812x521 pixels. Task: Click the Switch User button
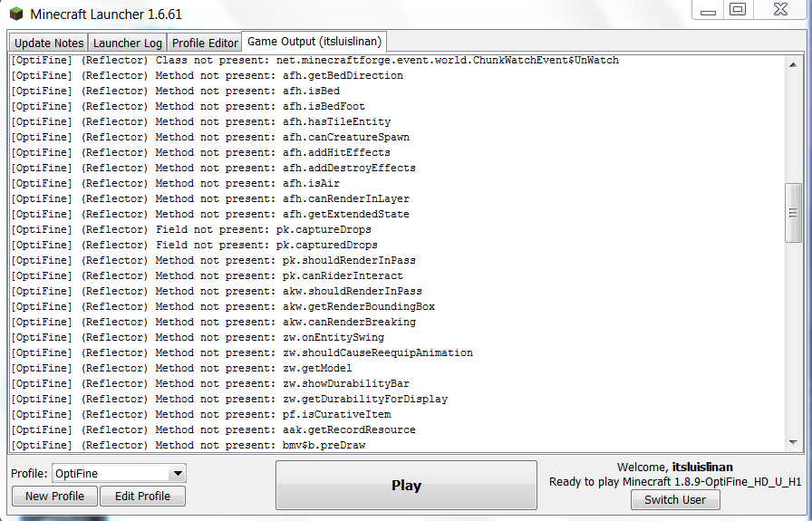[x=675, y=500]
